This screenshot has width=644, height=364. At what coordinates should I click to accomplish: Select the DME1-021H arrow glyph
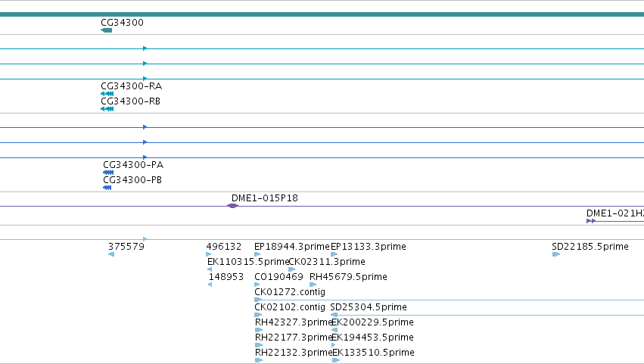591,221
